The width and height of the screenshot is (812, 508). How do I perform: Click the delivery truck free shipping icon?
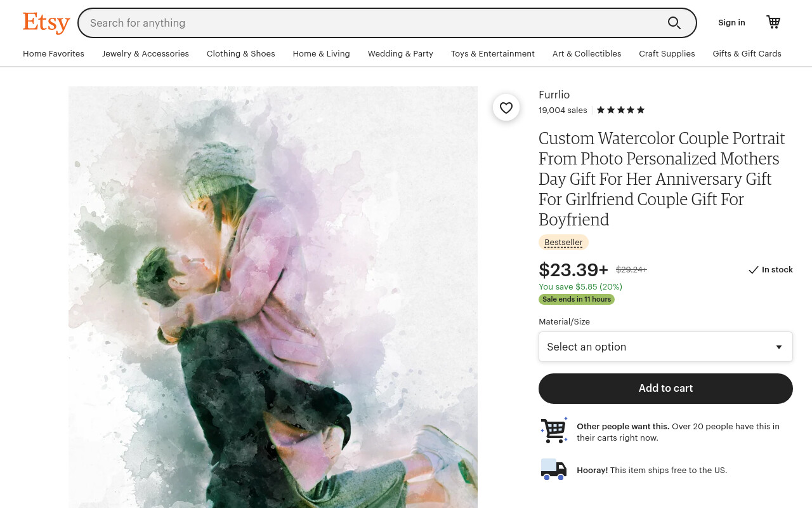[553, 470]
